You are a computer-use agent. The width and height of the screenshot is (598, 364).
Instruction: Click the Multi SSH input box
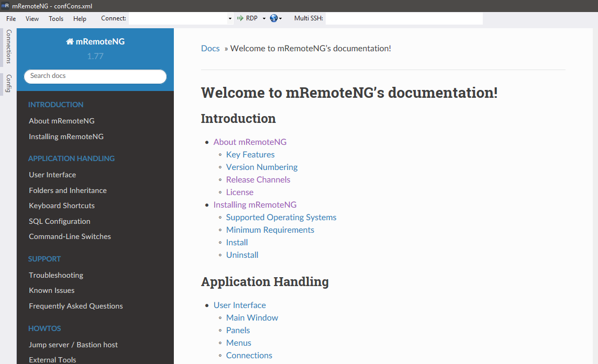pyautogui.click(x=403, y=18)
